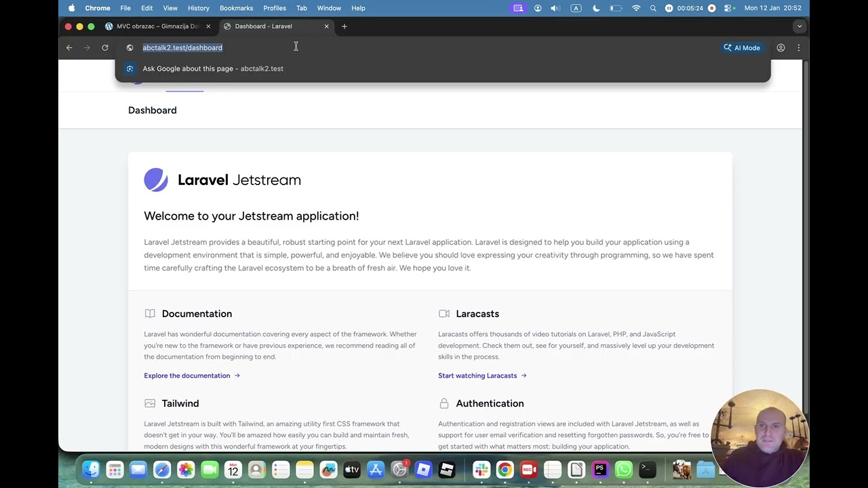
Task: Close the Dashboard - Laravel tab
Action: coord(326,26)
